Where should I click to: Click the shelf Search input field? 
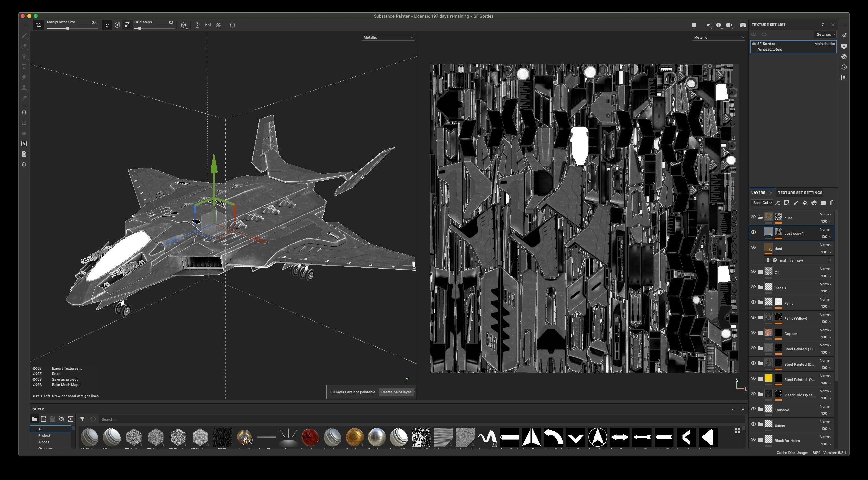[x=422, y=419]
